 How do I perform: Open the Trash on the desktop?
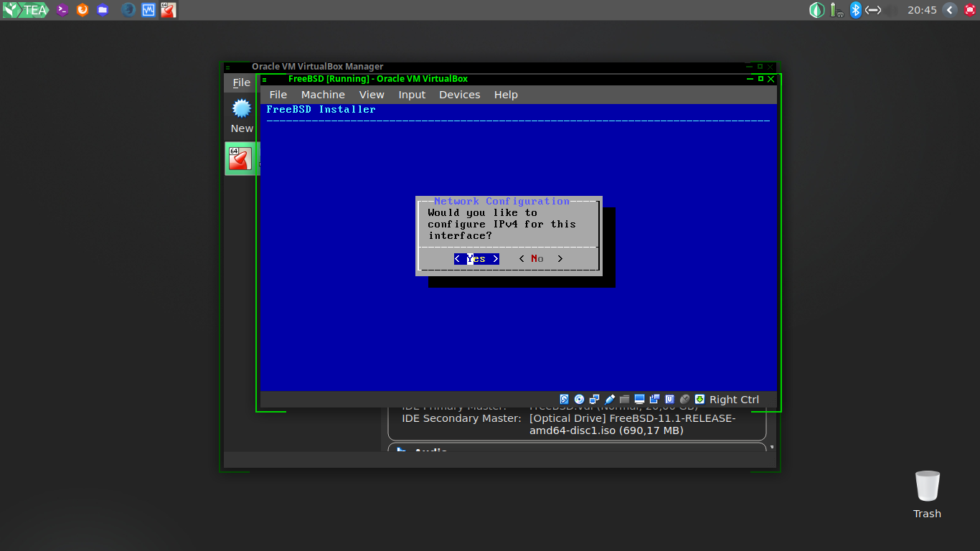pos(927,494)
